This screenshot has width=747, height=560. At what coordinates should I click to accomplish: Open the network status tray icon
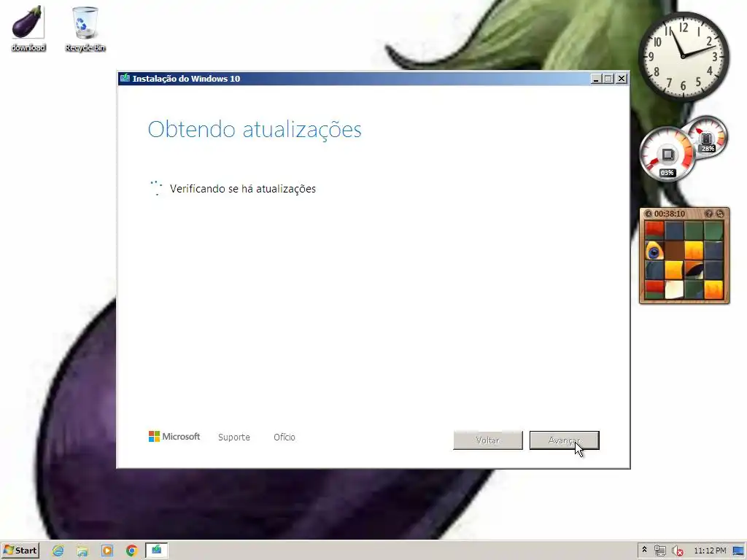[x=659, y=551]
